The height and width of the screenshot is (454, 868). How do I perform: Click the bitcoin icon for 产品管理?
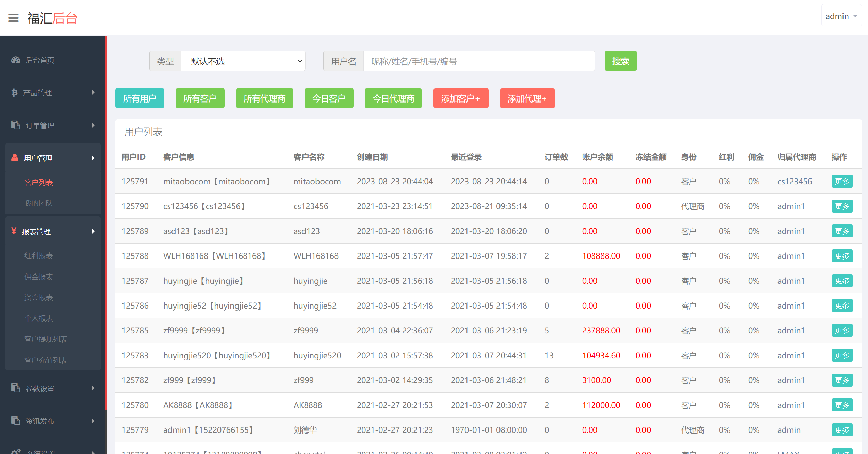[14, 93]
